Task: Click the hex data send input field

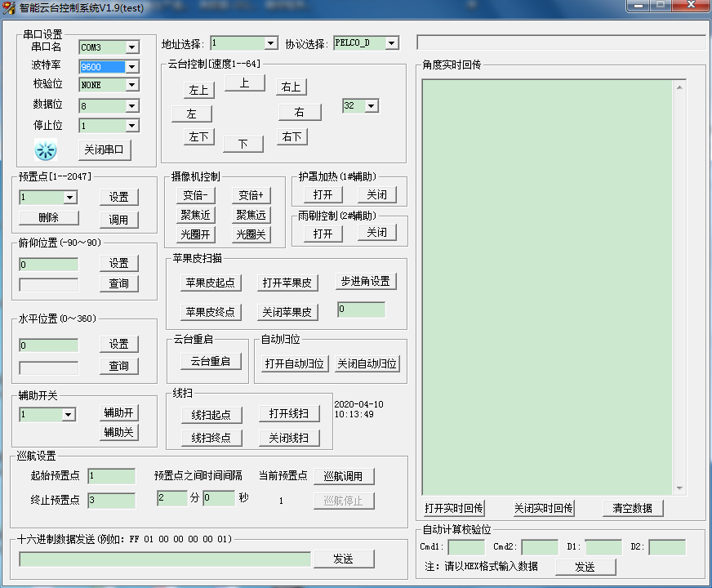Action: (165, 559)
